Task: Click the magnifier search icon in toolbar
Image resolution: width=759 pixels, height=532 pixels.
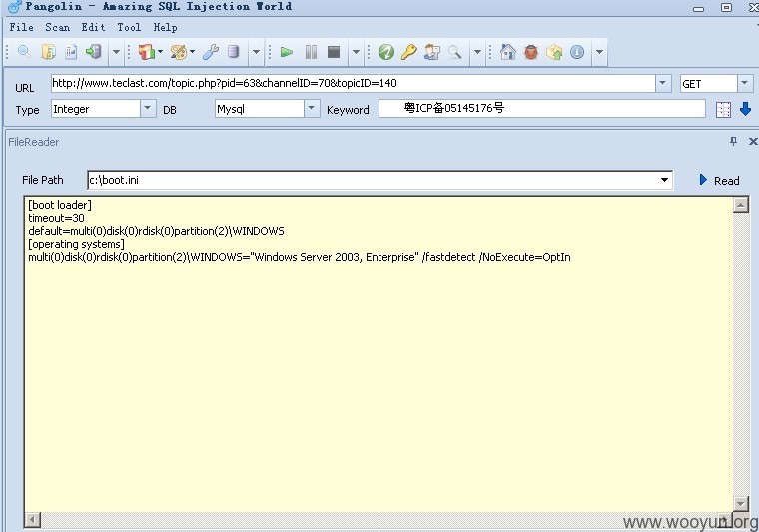Action: [24, 51]
